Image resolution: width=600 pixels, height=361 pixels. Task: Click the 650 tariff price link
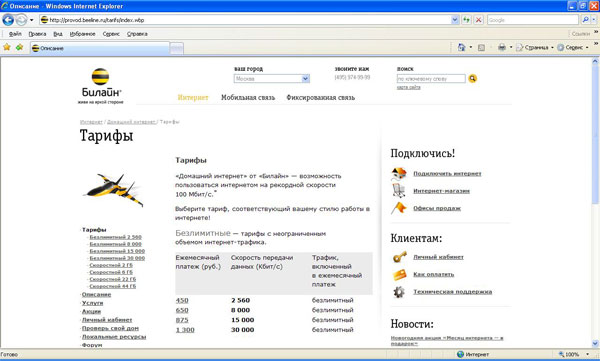[x=182, y=310]
